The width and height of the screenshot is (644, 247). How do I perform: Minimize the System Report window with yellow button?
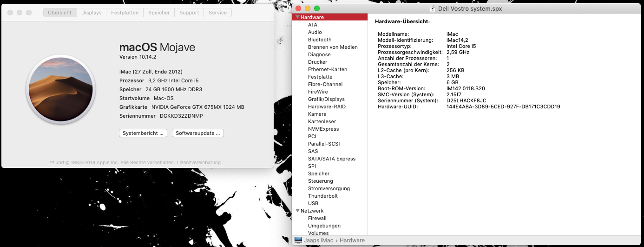click(x=307, y=8)
